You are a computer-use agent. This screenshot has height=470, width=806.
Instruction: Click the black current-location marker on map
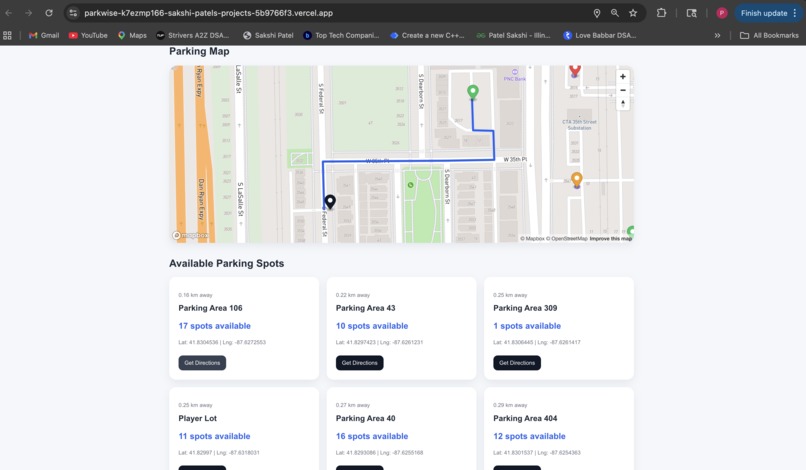(330, 202)
